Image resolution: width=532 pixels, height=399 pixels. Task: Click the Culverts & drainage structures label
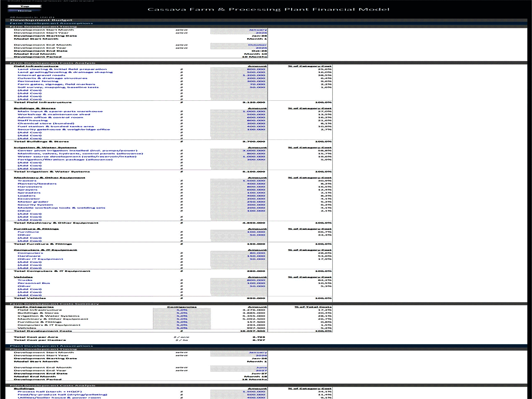(52, 78)
